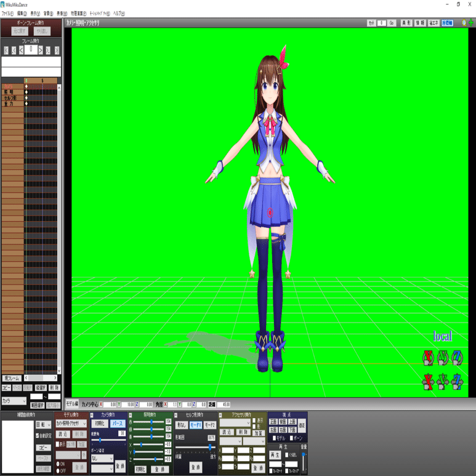
Task: Click the timeline vertical scrollbar
Action: (59, 229)
